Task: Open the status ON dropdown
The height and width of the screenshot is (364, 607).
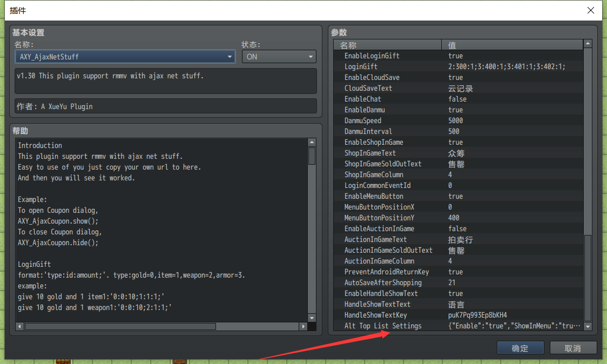Action: point(279,57)
